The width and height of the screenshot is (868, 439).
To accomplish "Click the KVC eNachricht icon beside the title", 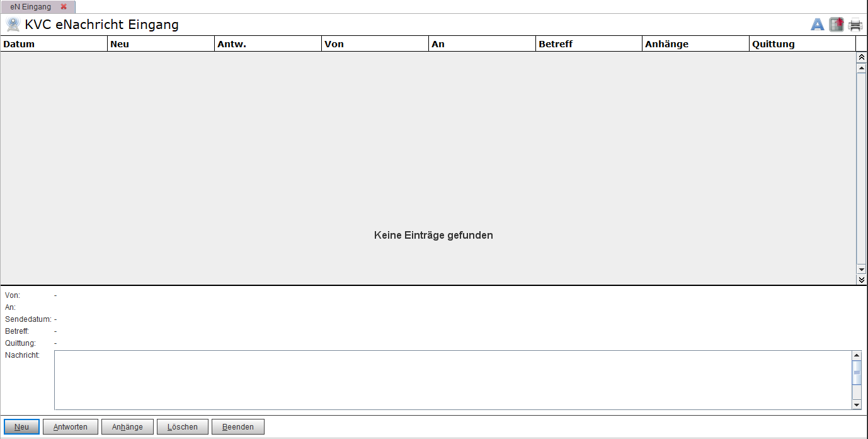I will (13, 25).
